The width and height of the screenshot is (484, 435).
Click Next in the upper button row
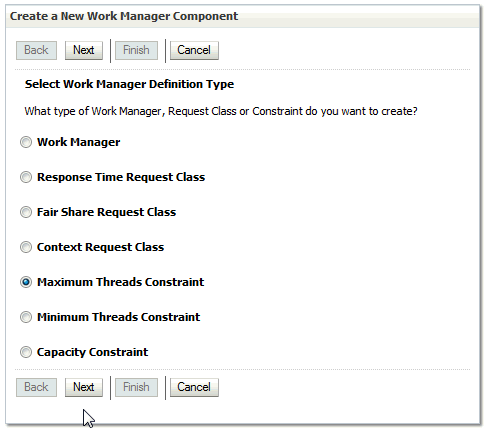(x=84, y=50)
